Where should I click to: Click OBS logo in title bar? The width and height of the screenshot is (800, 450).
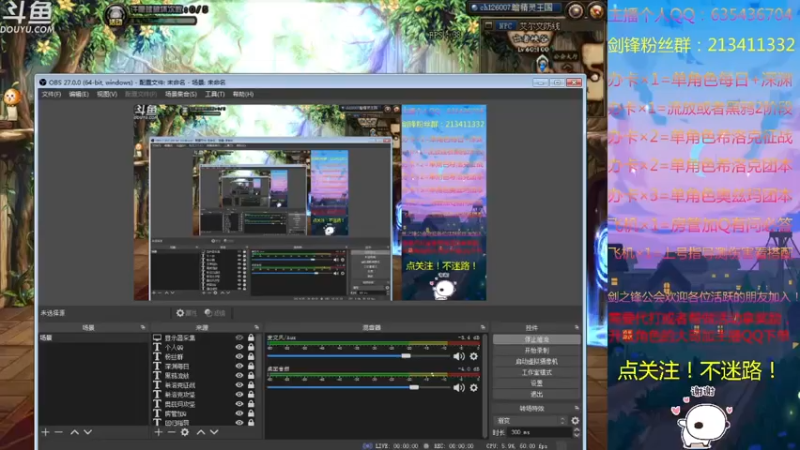click(43, 82)
